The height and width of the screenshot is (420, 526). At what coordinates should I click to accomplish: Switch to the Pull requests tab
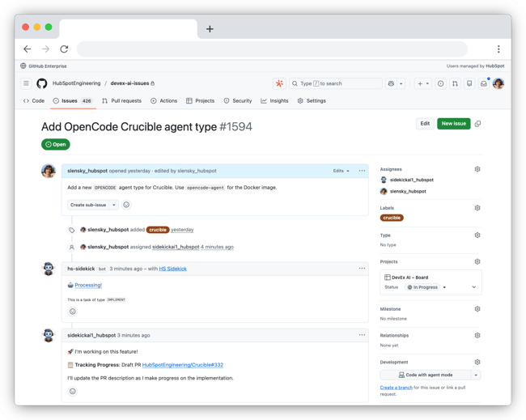pos(121,100)
